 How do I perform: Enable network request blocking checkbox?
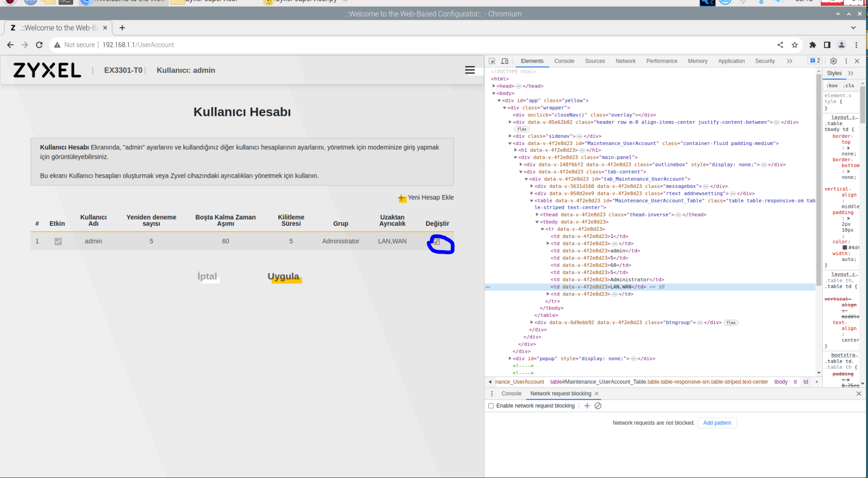click(x=491, y=406)
